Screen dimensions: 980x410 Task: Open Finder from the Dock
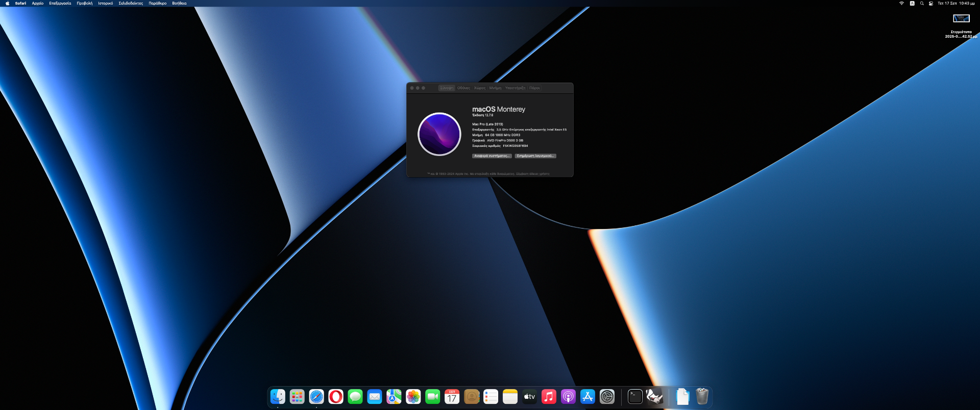(x=278, y=397)
